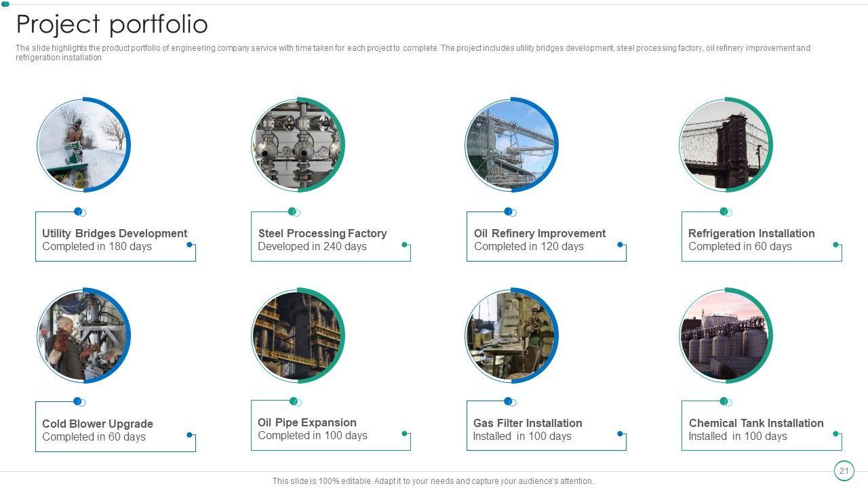This screenshot has width=868, height=488.
Task: Click the gas filter workshop picture
Action: coord(511,335)
